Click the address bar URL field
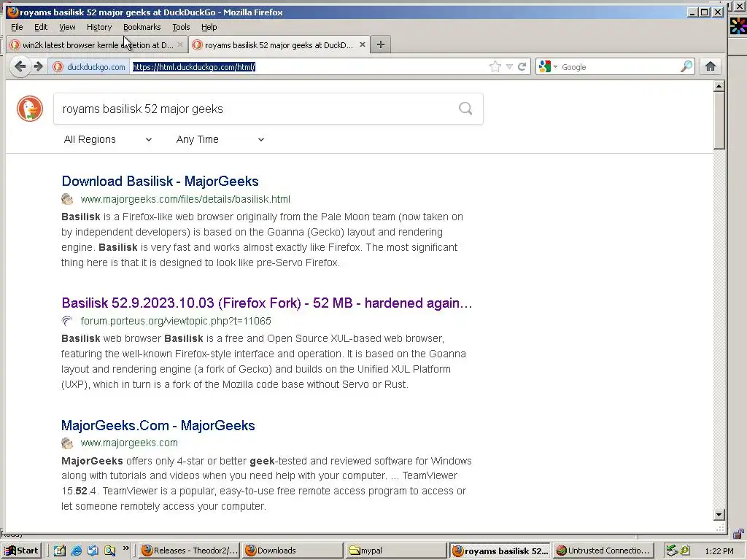 [308, 67]
